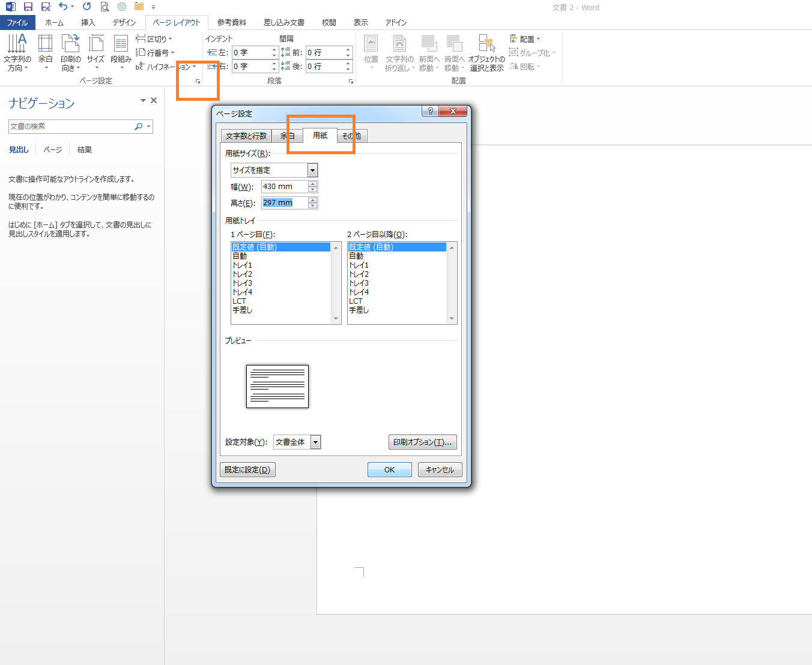The width and height of the screenshot is (812, 665).
Task: Click the 回転 rotate tool
Action: 524,67
